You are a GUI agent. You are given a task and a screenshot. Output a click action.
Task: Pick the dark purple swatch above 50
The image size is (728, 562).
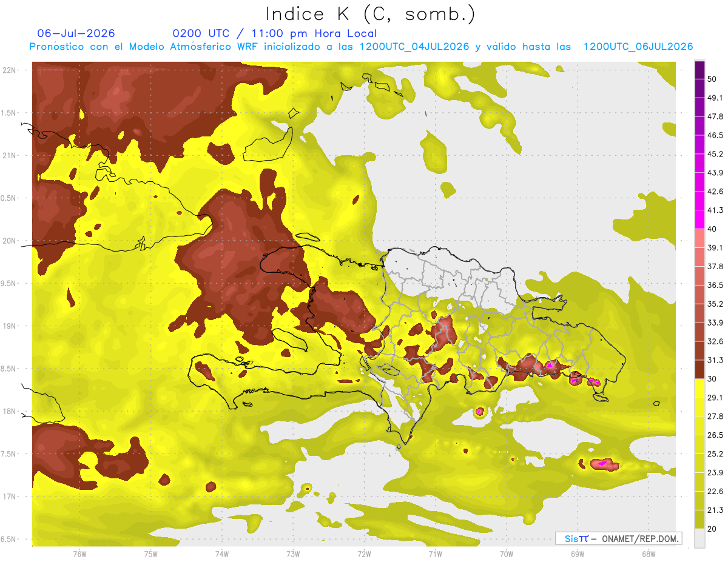pos(699,70)
